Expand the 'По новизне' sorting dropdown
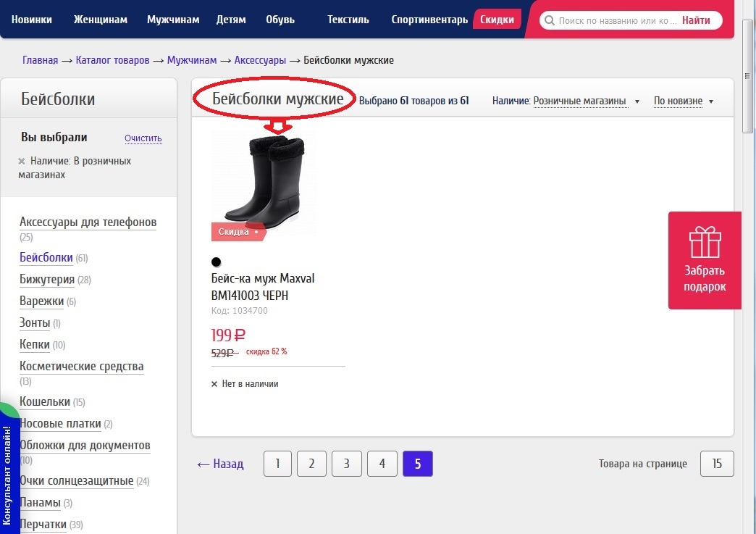The image size is (756, 534). pos(683,101)
